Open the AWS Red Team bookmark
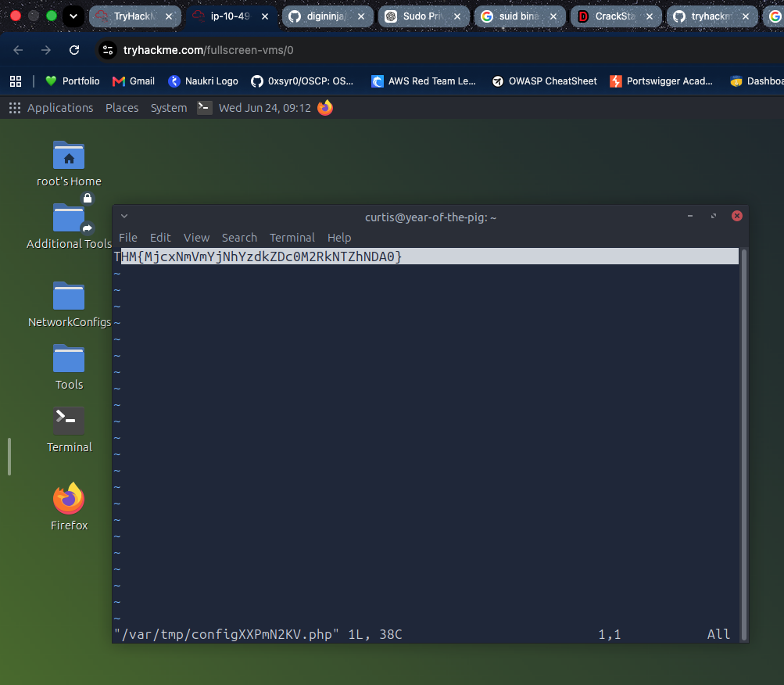The height and width of the screenshot is (685, 784). 424,81
